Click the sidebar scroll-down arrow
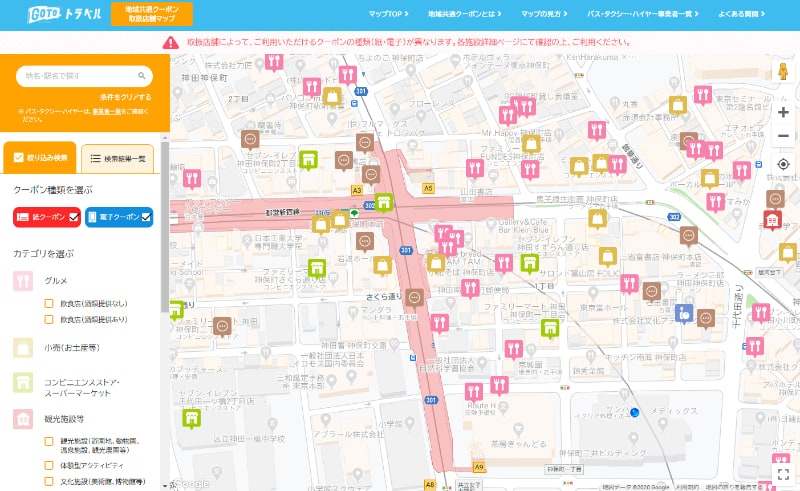This screenshot has height=491, width=800. [x=165, y=486]
